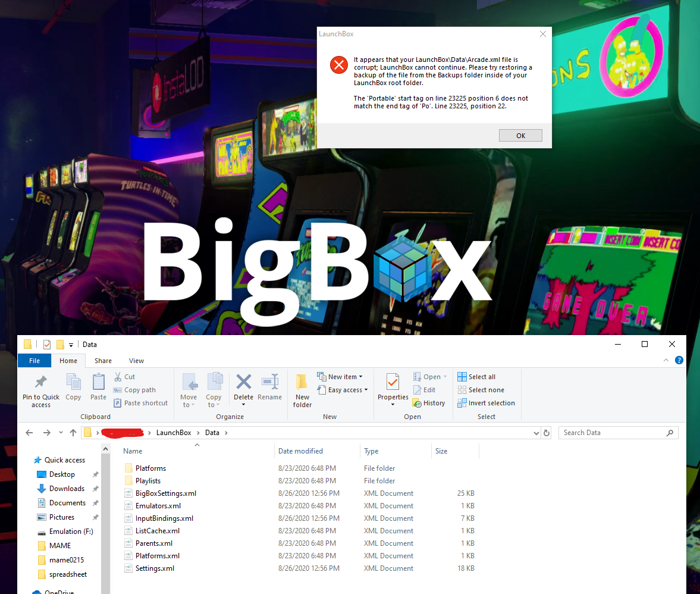Open the View ribbon tab
700x594 pixels.
point(136,361)
